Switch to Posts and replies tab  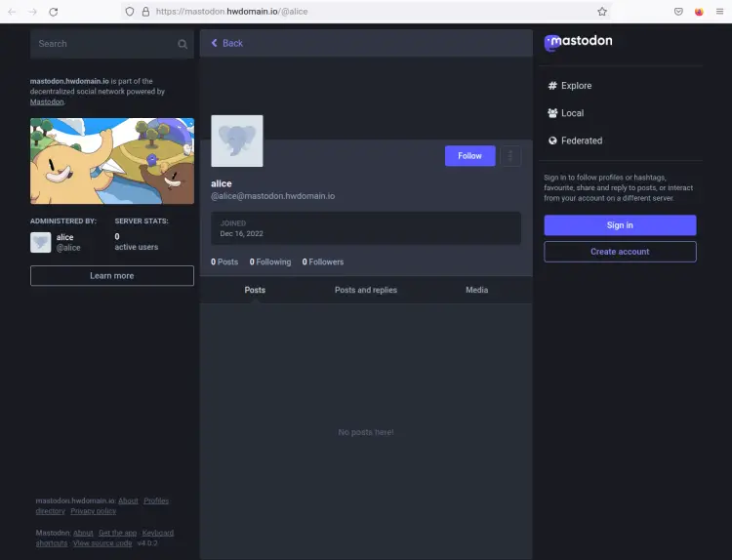tap(365, 290)
